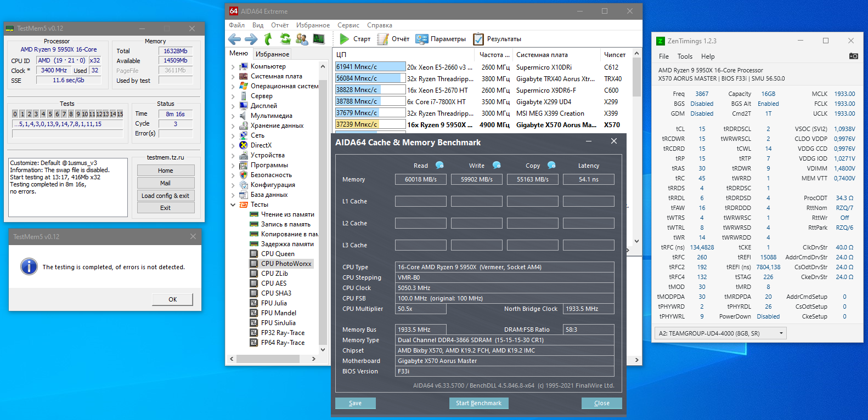Expand the Хранение данных tree node
Screen dimensions: 868x420
click(233, 126)
